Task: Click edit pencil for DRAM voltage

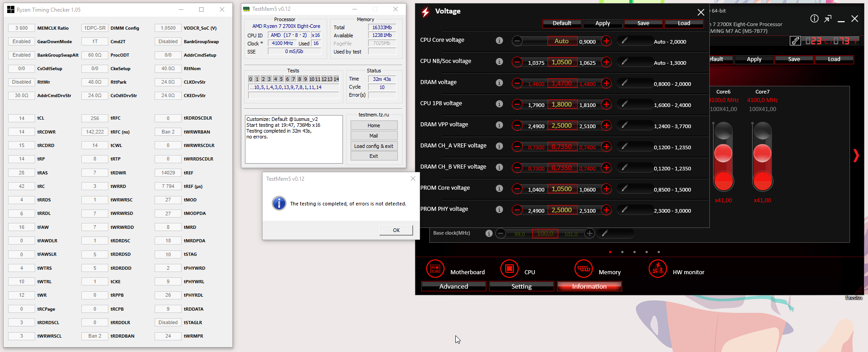Action: [x=624, y=83]
